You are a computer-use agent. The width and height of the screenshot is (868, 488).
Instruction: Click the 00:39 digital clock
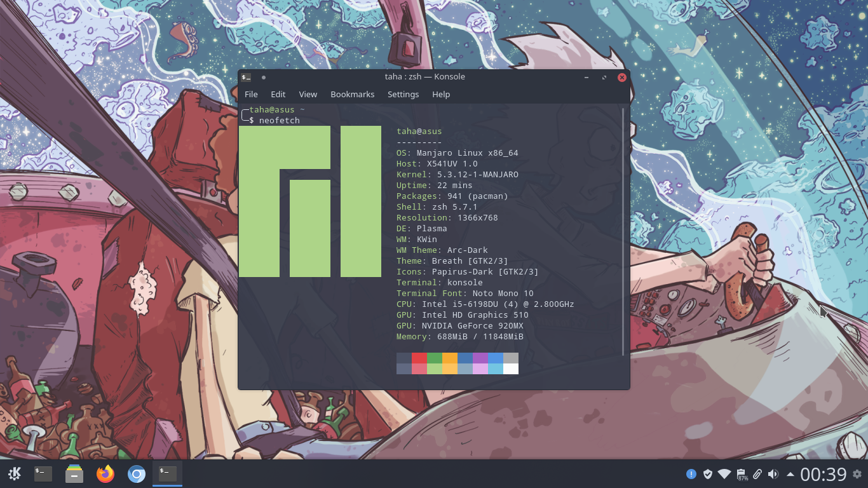tap(823, 474)
